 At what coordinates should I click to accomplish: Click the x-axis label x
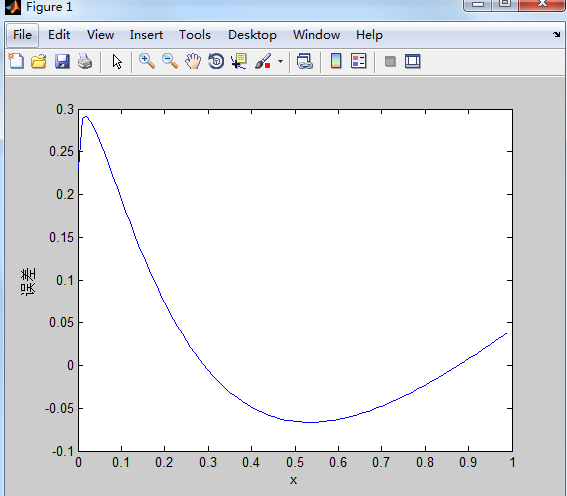point(293,480)
